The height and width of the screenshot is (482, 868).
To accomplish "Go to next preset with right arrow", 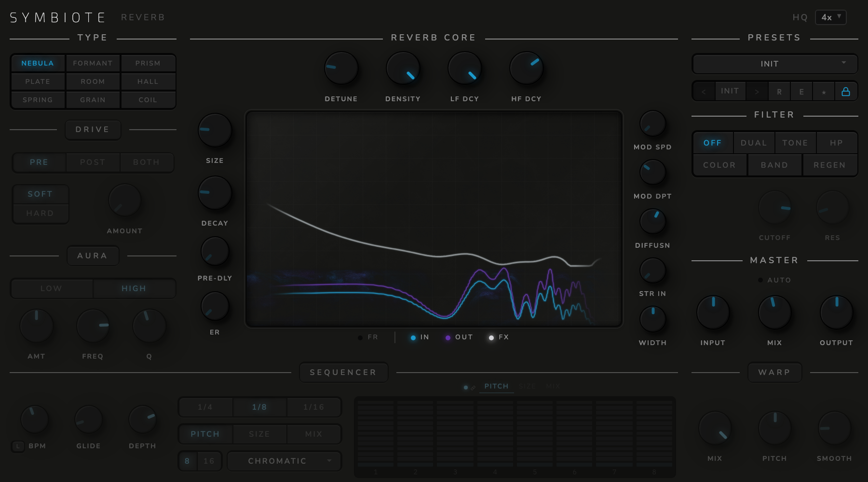I will 757,92.
